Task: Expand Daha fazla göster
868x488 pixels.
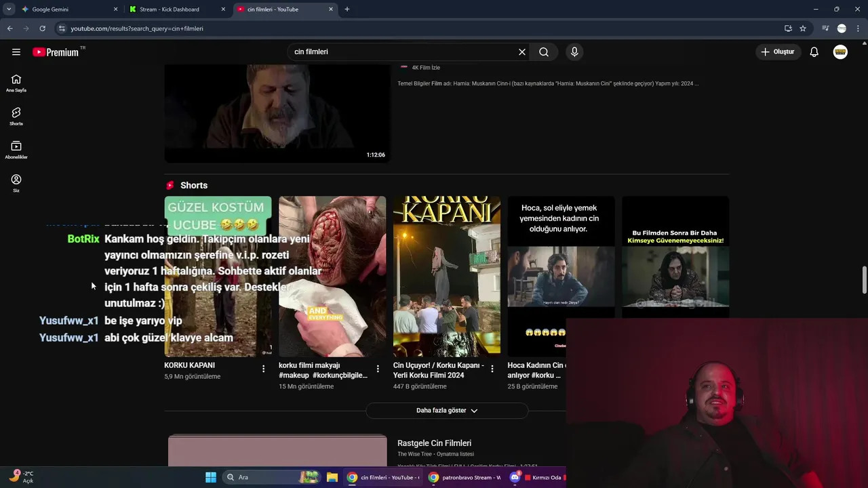Action: [447, 411]
